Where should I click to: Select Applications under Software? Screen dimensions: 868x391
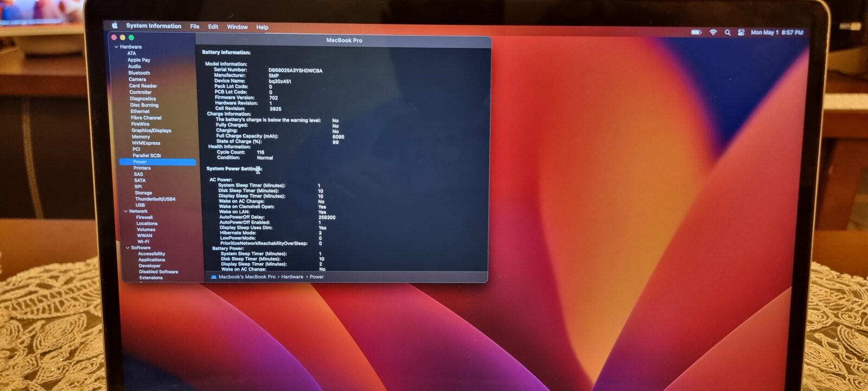151,260
